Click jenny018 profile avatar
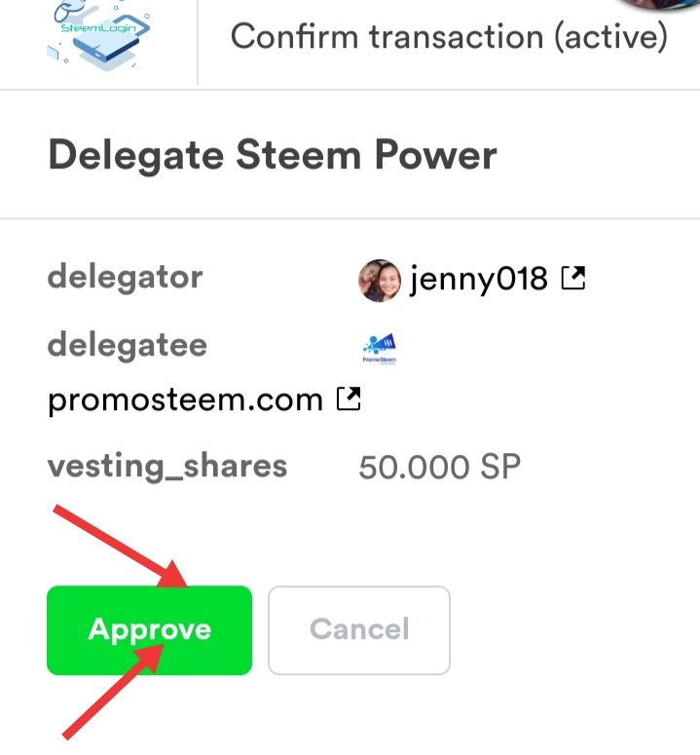The width and height of the screenshot is (700, 755). point(380,281)
